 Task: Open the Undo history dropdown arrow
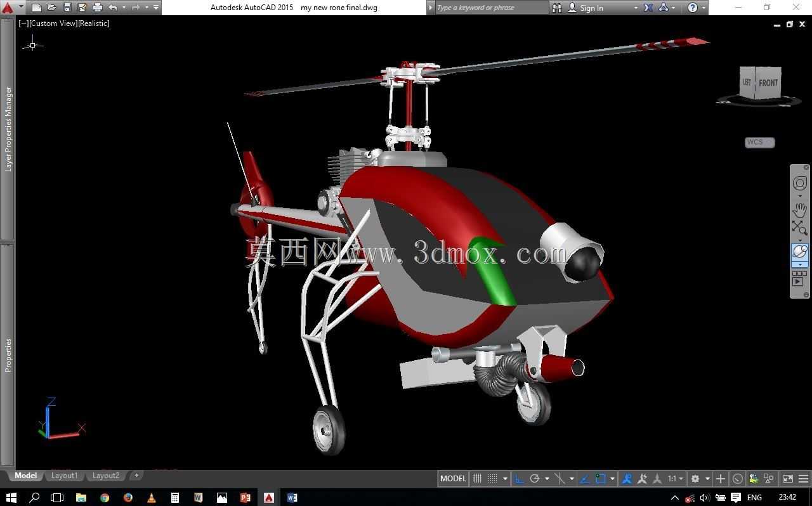pyautogui.click(x=124, y=8)
